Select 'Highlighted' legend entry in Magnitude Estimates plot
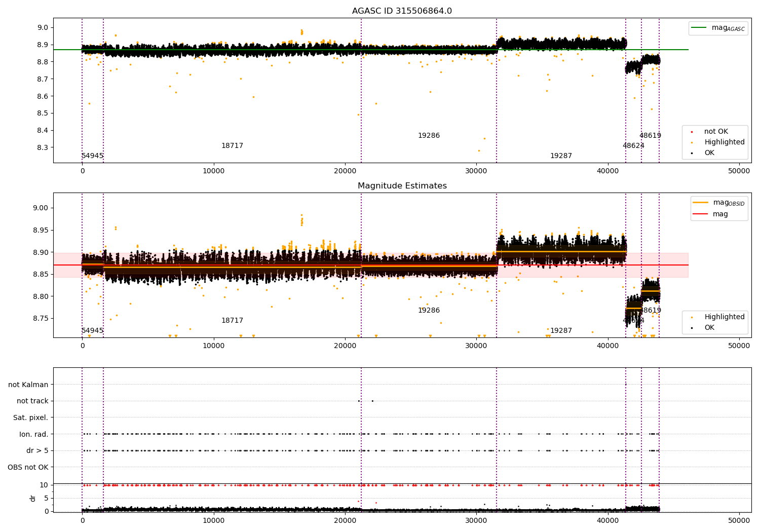The height and width of the screenshot is (532, 760). click(724, 317)
